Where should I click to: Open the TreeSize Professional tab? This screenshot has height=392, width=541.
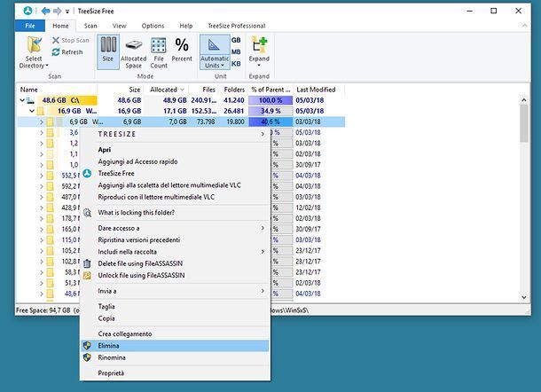click(x=237, y=26)
